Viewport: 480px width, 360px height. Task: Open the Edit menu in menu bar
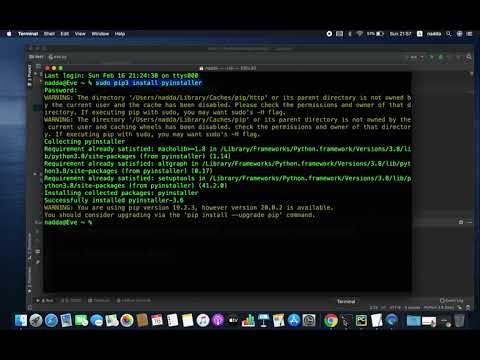click(65, 34)
